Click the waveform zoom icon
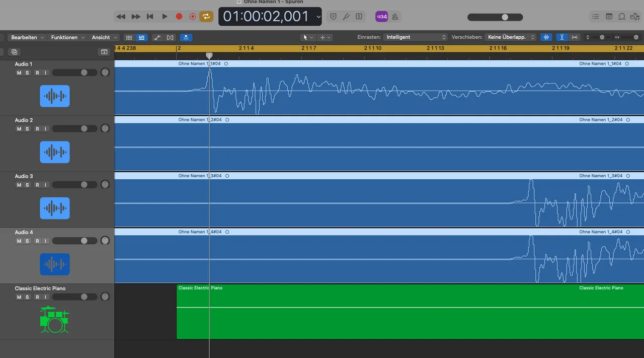This screenshot has height=358, width=644. click(x=546, y=37)
